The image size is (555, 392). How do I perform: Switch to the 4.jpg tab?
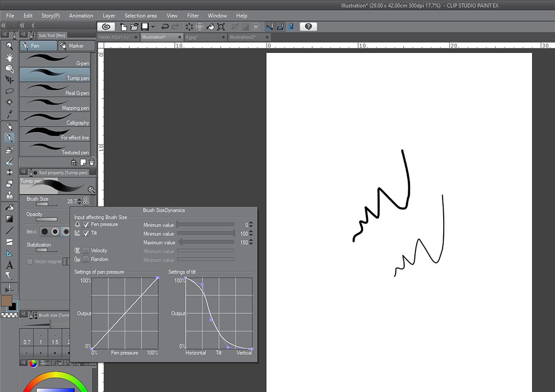[205, 37]
